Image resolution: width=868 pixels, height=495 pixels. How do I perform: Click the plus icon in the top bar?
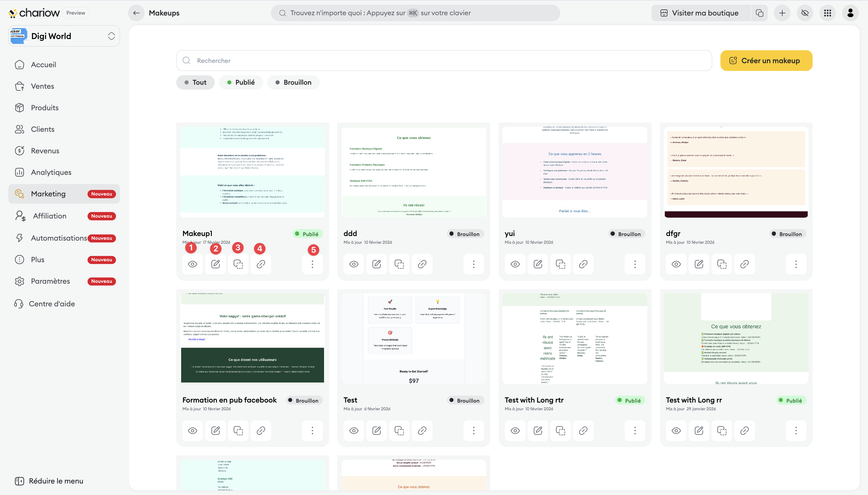tap(782, 13)
